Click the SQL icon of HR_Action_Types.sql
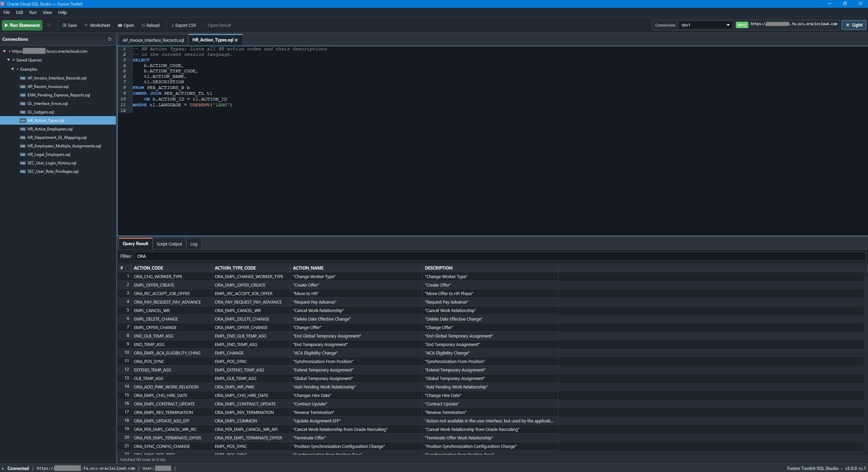The image size is (868, 472). (23, 121)
